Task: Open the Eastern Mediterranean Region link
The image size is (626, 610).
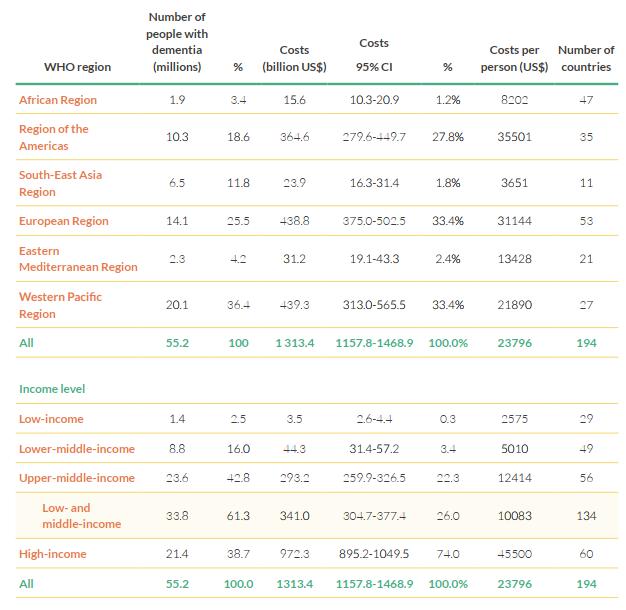Action: coord(78,259)
